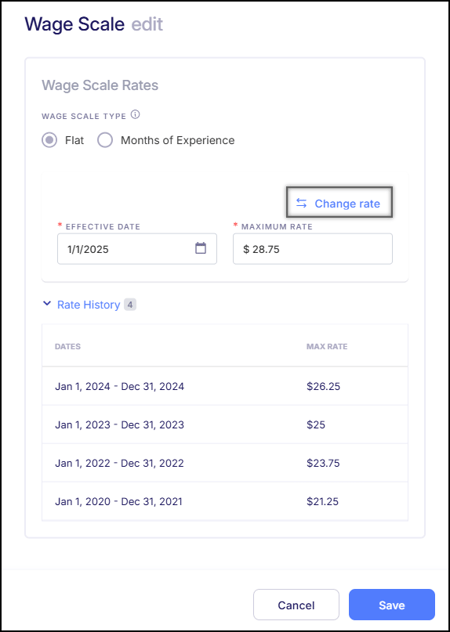This screenshot has height=632, width=450.
Task: Select the Jan 1, 2023 - Dec 31, 2023 row
Action: 225,424
